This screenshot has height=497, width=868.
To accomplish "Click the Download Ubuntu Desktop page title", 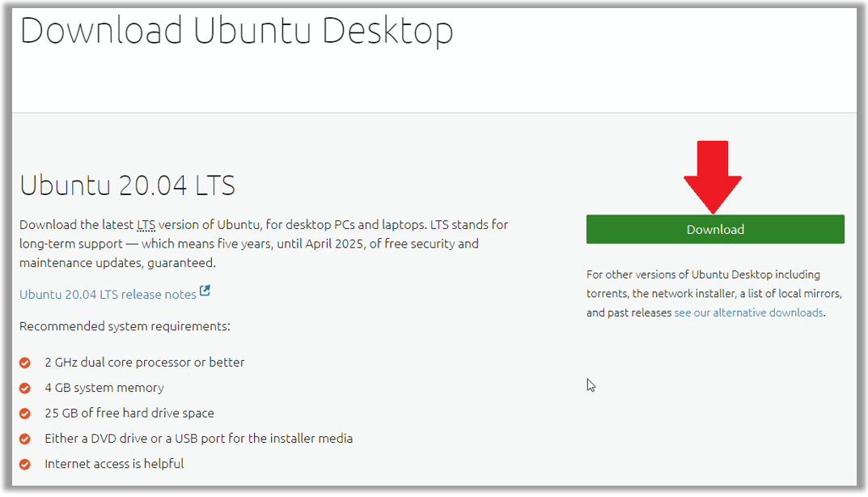I will pyautogui.click(x=236, y=30).
